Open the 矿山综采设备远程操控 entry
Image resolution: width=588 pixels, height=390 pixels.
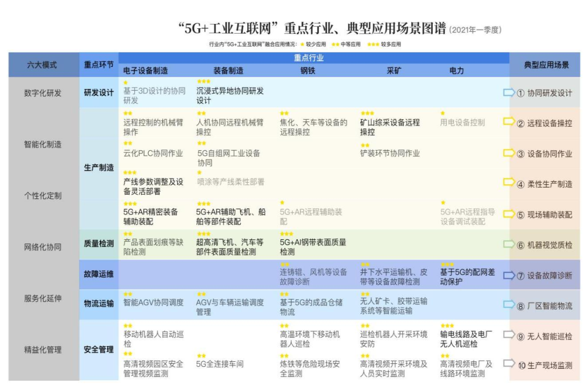(389, 127)
